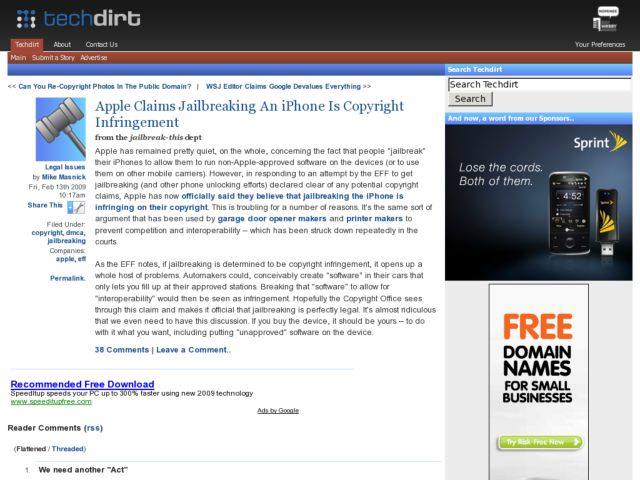The image size is (640, 480).
Task: Open the About menu item
Action: (x=62, y=44)
